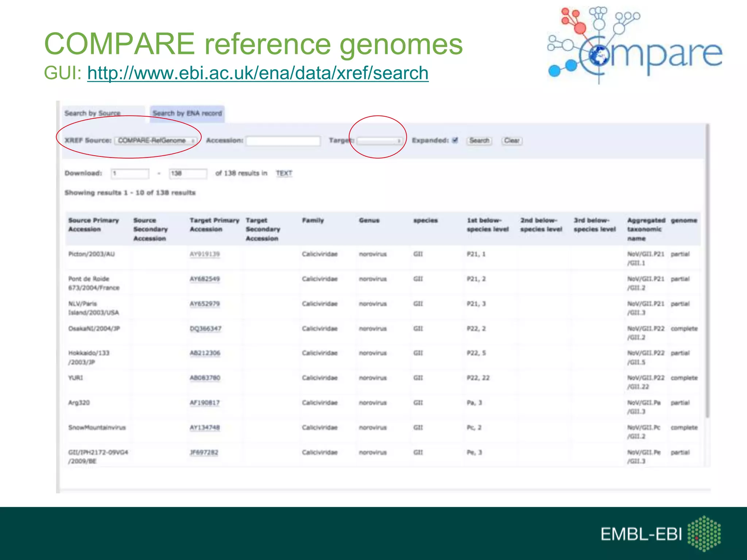Viewport: 747px width, 560px height.
Task: Switch to Search by ENA record tab
Action: click(187, 113)
